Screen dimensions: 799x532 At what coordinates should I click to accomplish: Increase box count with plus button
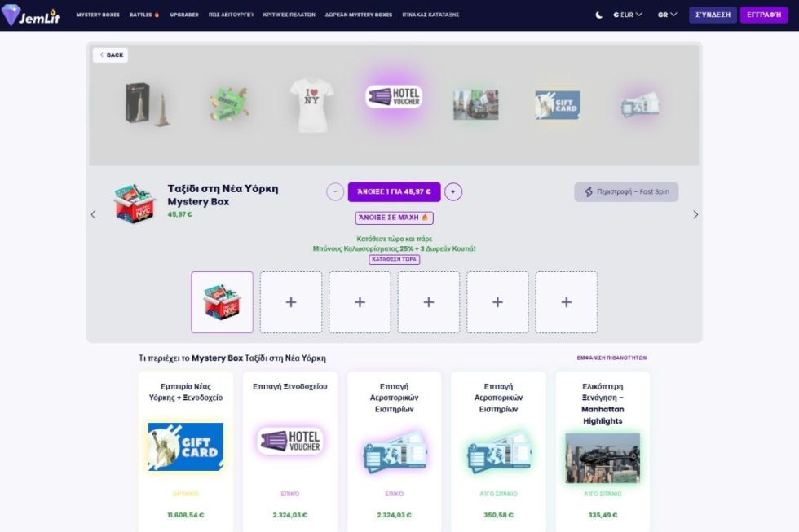click(453, 192)
